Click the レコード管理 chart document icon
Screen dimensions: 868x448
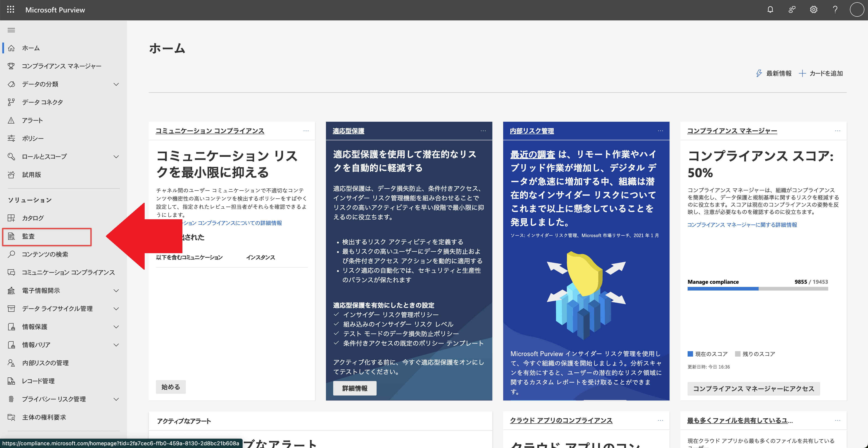[x=12, y=381]
